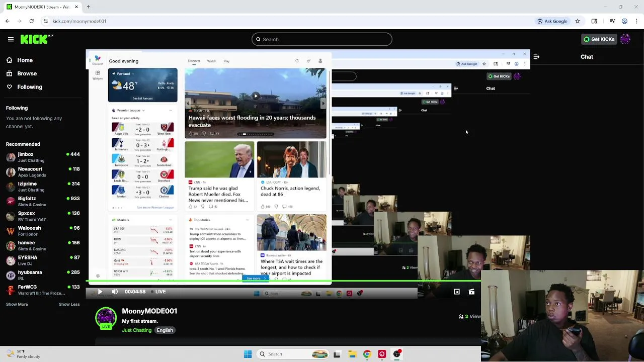Open the Chuck Norris news card
Image resolution: width=644 pixels, height=362 pixels.
291,175
